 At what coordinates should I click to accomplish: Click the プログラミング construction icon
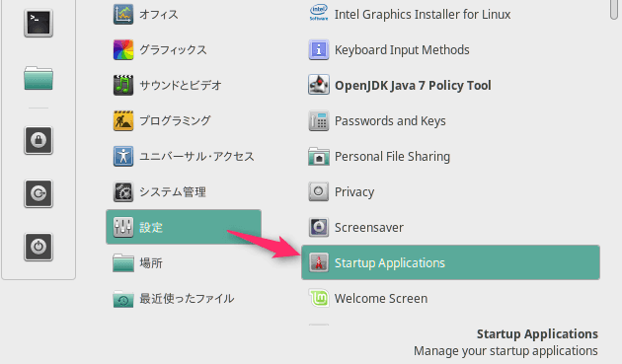pyautogui.click(x=123, y=120)
